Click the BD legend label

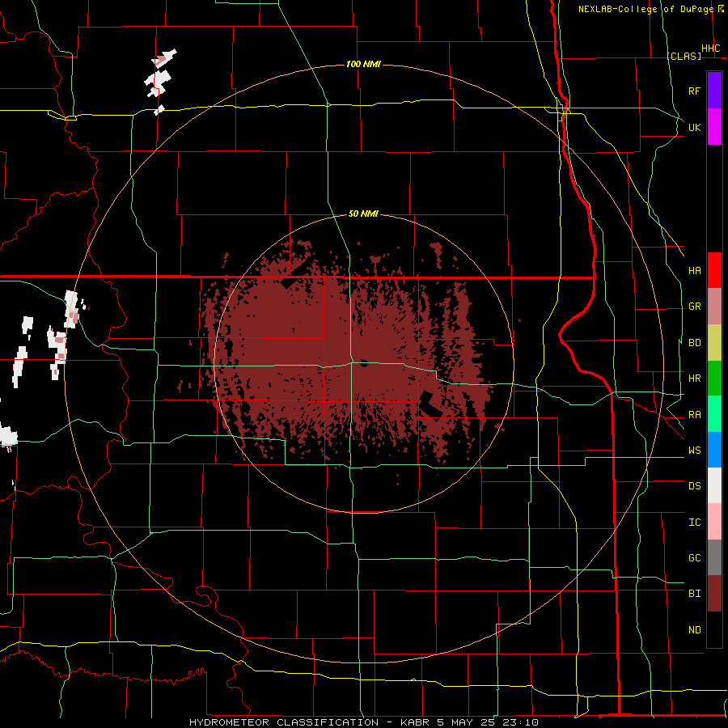[x=695, y=343]
